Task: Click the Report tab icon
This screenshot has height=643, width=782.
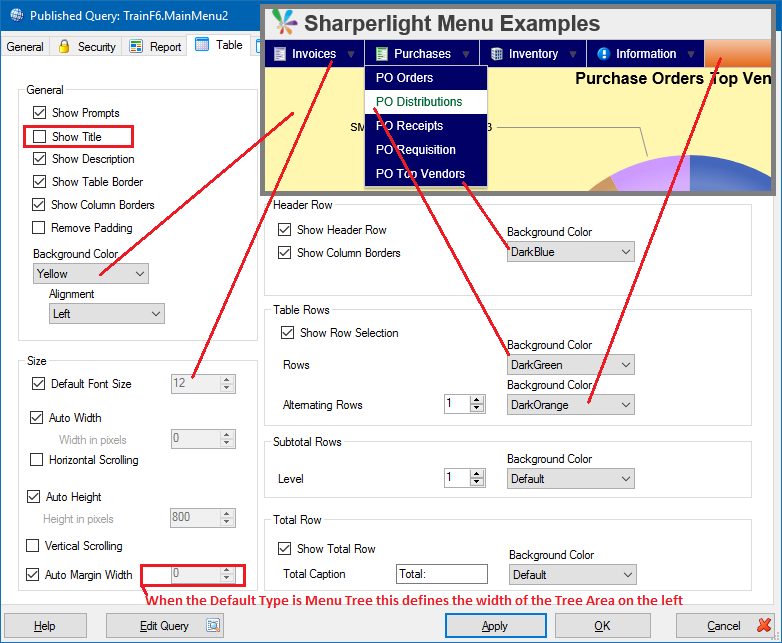Action: click(x=136, y=46)
